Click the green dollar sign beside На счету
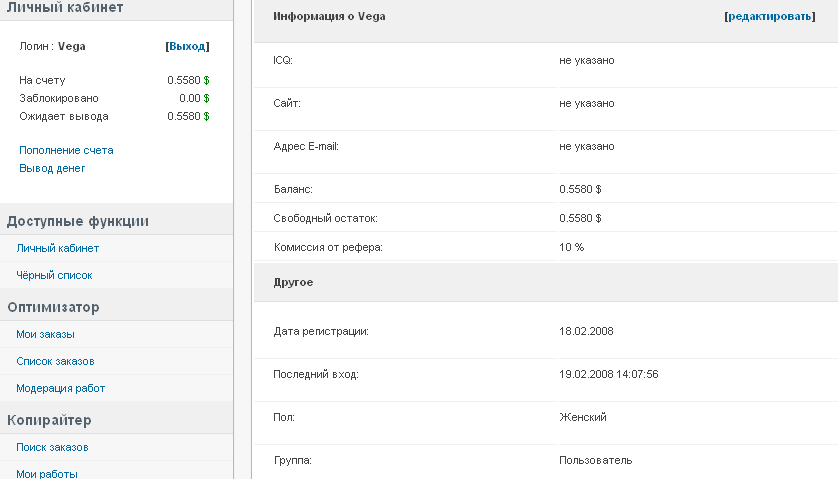Viewport: 838px width, 479px height. coord(207,80)
